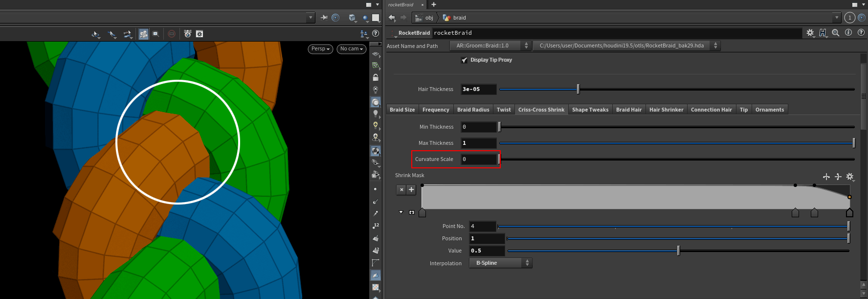The height and width of the screenshot is (299, 868).
Task: Switch to the Braid Radius tab
Action: click(473, 110)
